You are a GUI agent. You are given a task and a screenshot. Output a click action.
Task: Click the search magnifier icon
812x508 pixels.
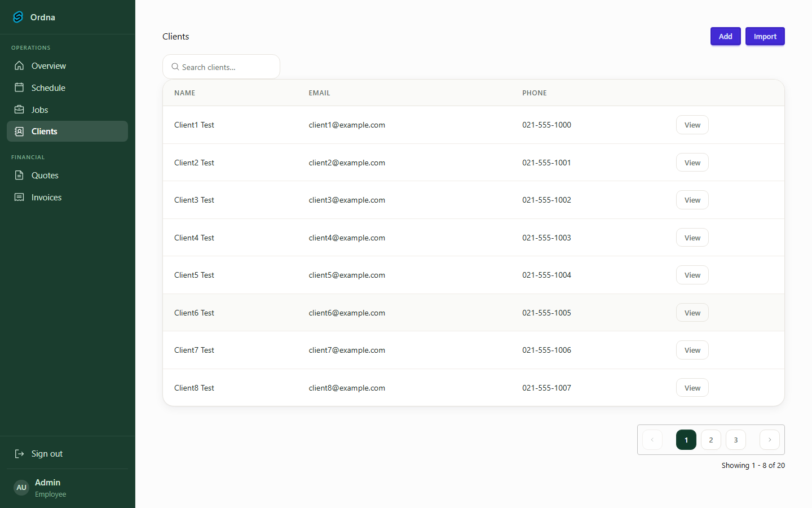175,67
